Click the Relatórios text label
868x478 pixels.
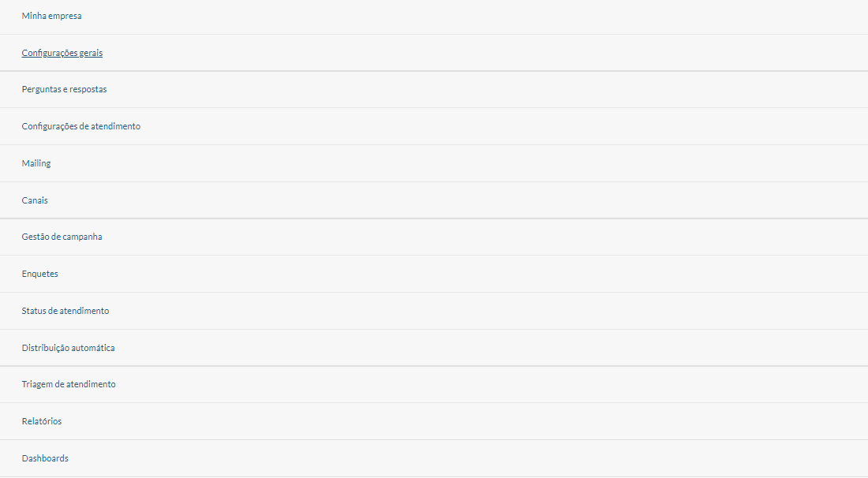(42, 421)
